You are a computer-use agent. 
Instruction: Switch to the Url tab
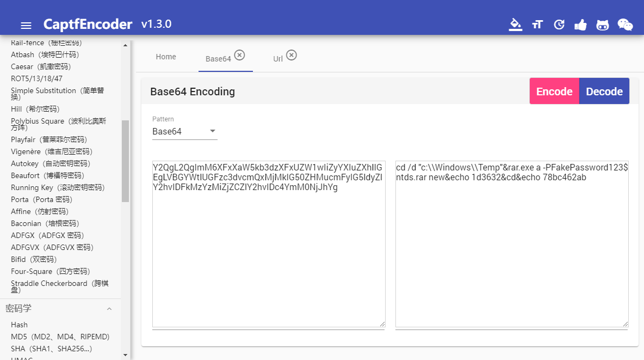(x=278, y=59)
